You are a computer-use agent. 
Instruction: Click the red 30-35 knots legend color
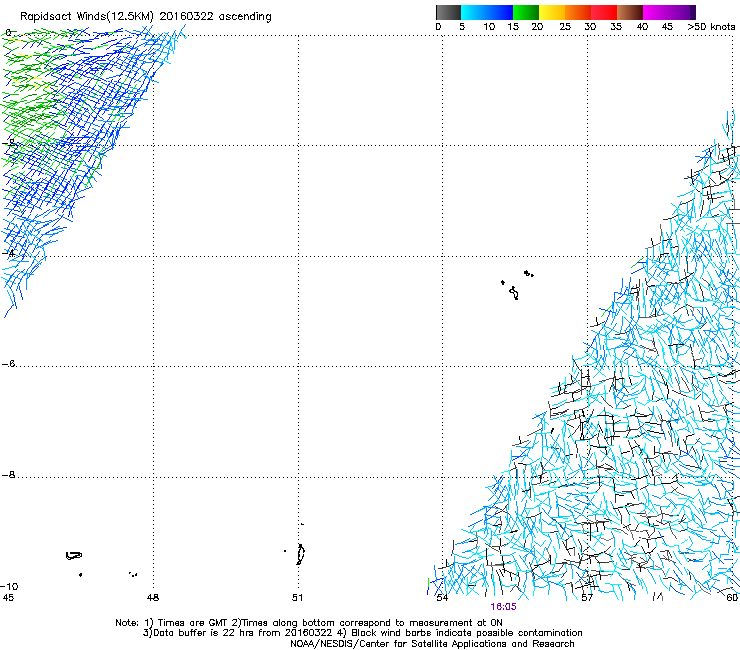pos(604,12)
